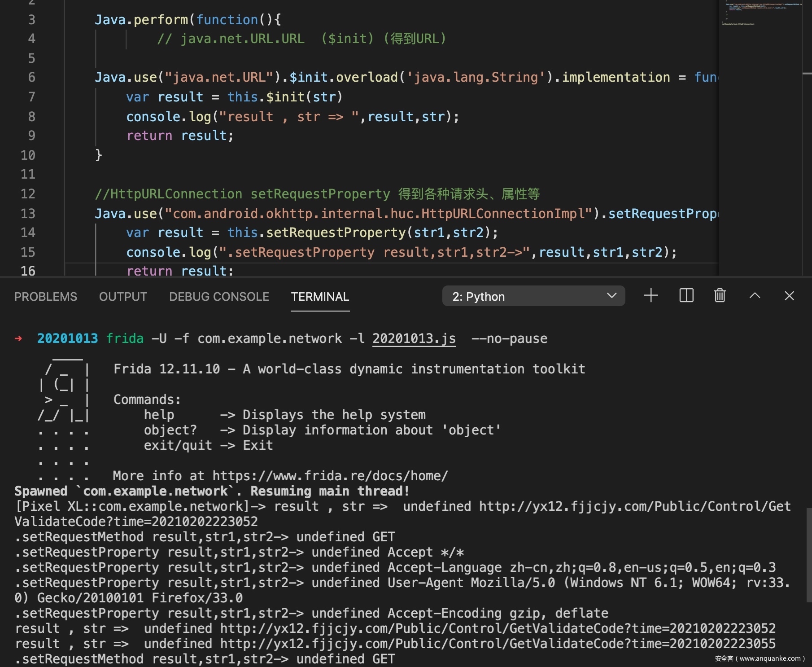Click the code minimap preview in the editor
The image size is (812, 667).
761,13
